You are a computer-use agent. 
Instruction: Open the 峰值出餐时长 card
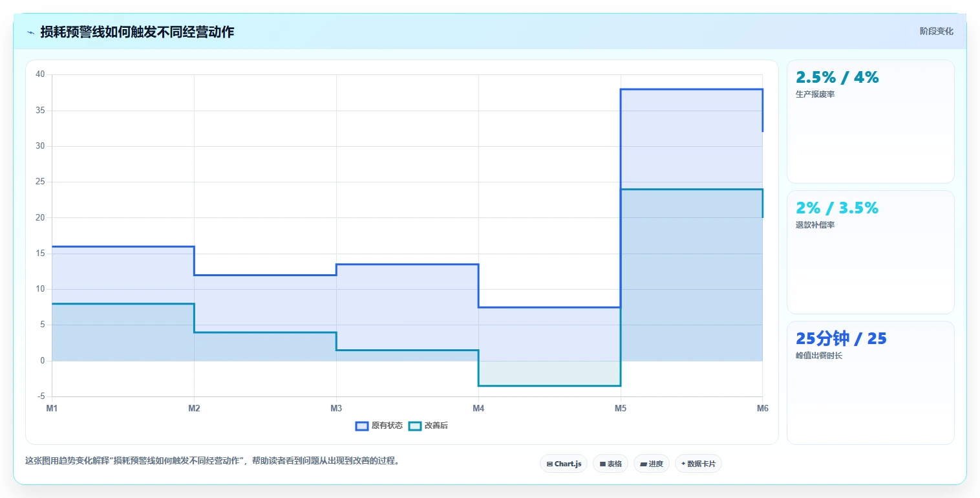point(870,383)
